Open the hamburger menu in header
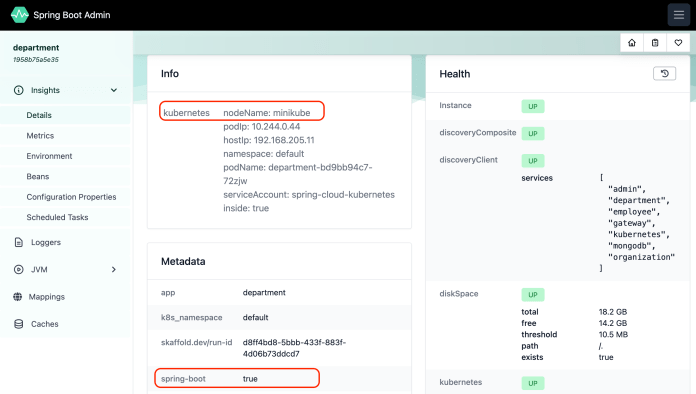This screenshot has height=394, width=696. (x=678, y=15)
